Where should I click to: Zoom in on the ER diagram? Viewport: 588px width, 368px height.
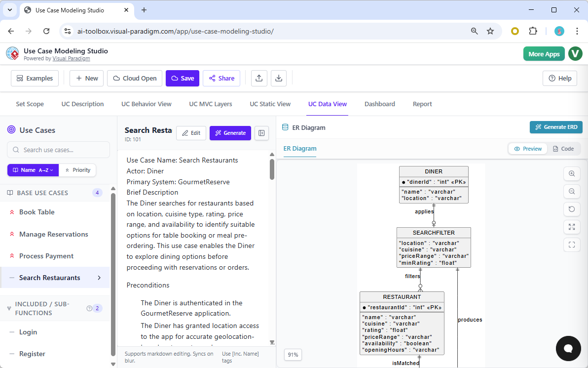572,174
